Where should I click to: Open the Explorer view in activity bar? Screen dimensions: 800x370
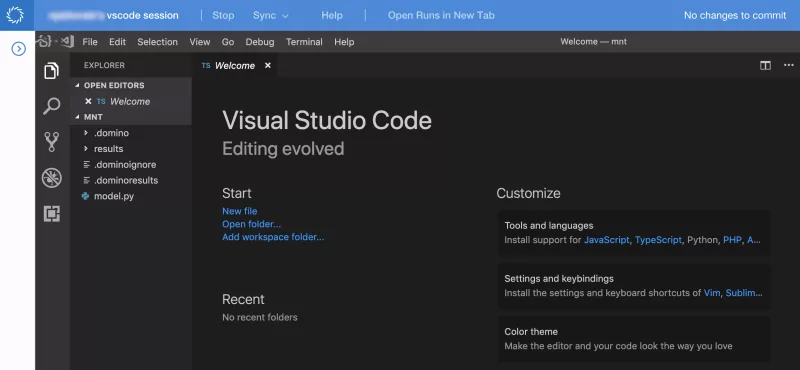click(x=52, y=70)
